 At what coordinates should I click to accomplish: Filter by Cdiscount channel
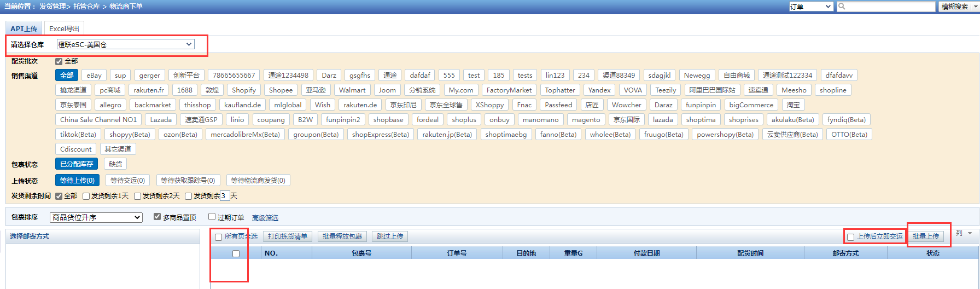76,149
